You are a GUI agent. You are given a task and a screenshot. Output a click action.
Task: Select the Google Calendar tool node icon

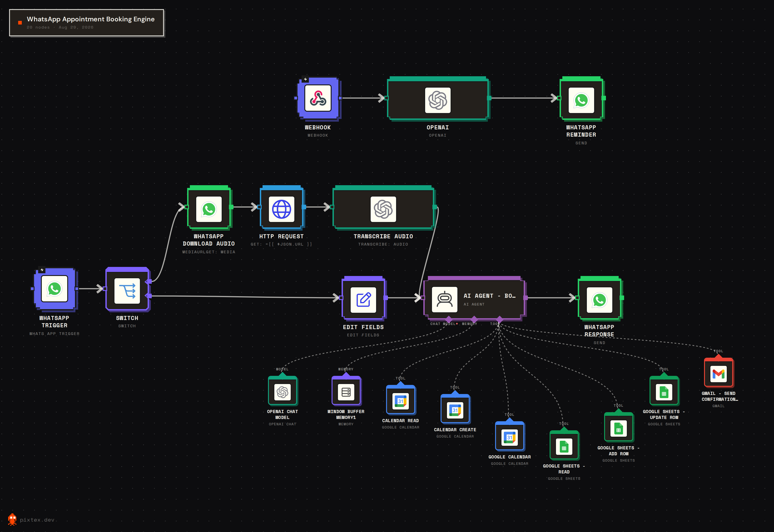click(x=510, y=437)
